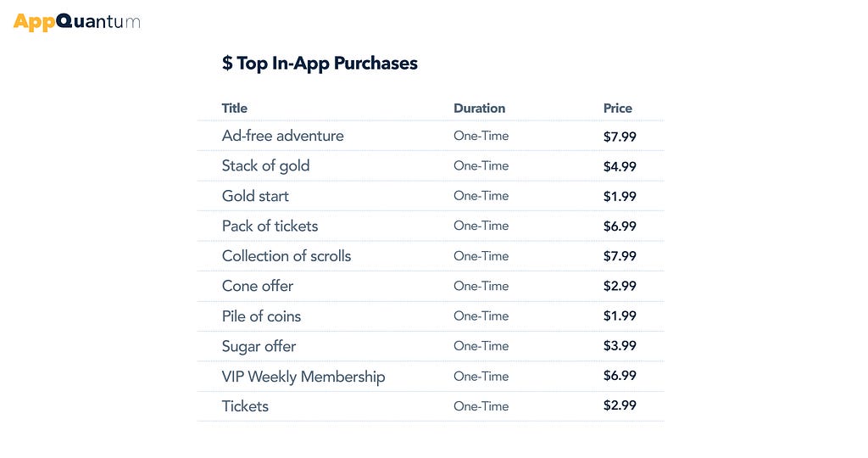Screen dimensions: 868x458
Task: Click the Price column header
Action: [x=617, y=108]
